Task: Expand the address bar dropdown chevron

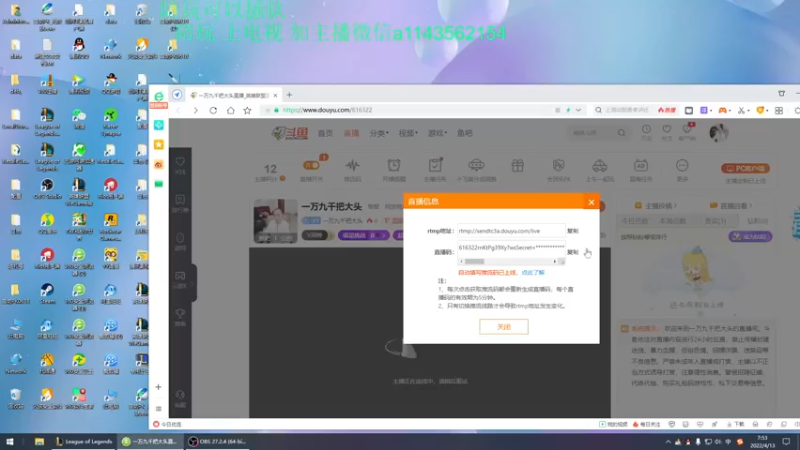Action: 578,110
